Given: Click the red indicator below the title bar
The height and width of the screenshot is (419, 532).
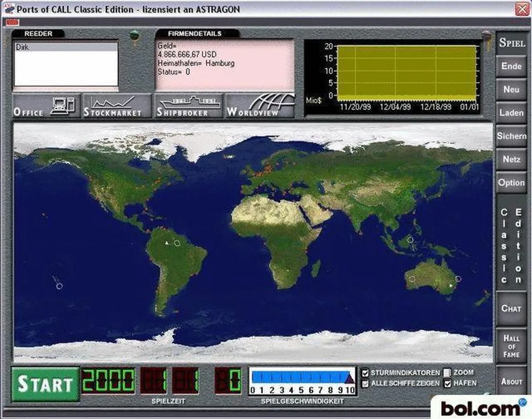Looking at the screenshot, I should (12, 22).
